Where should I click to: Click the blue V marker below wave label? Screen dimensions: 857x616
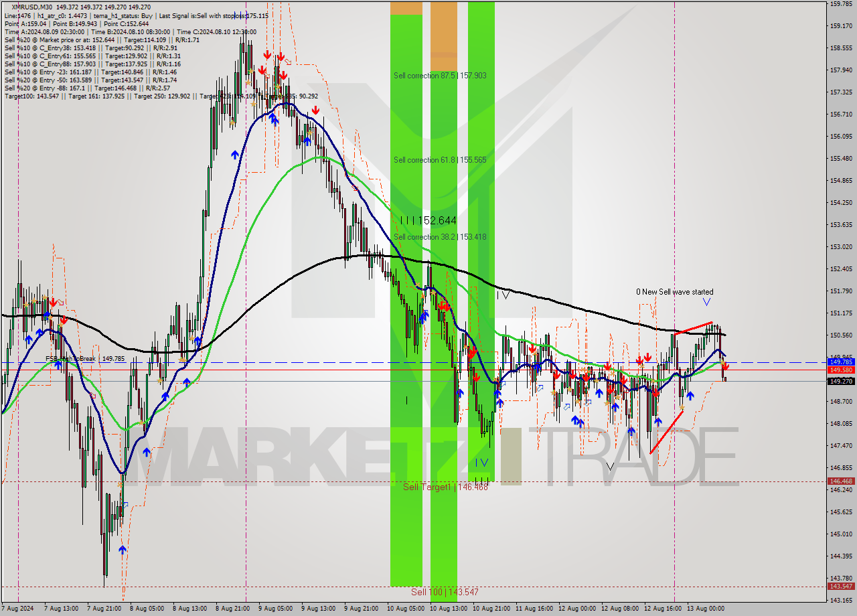click(706, 303)
